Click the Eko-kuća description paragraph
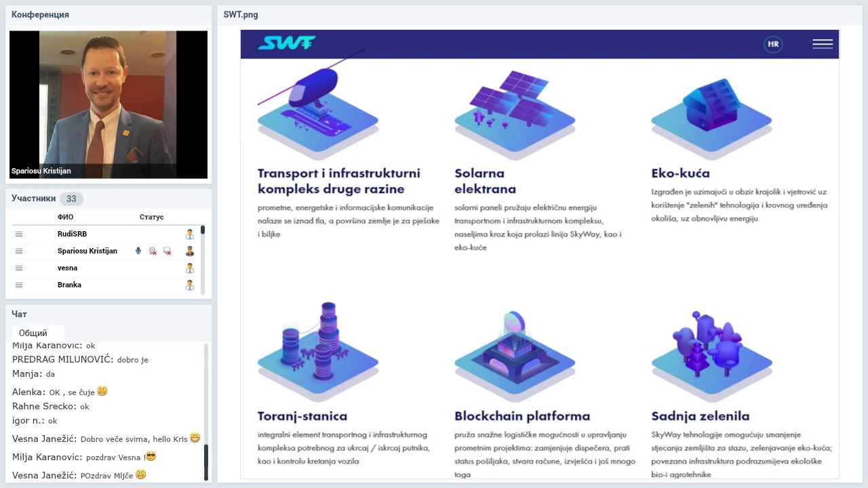 (x=739, y=205)
